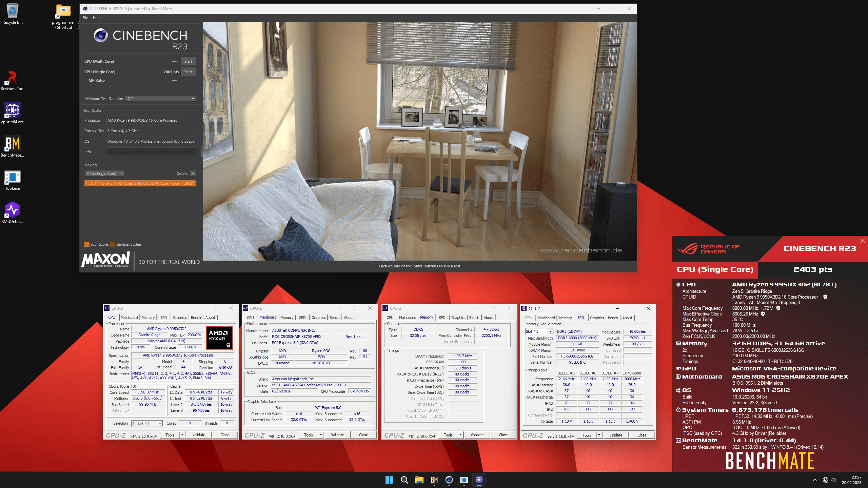Show hidden system tray icons

coord(814,480)
